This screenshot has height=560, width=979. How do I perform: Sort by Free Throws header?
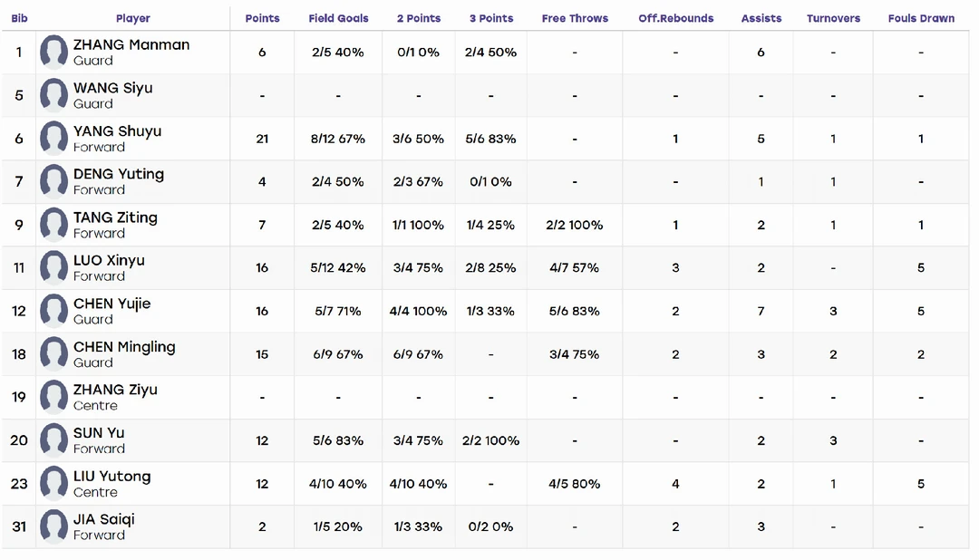click(x=575, y=18)
